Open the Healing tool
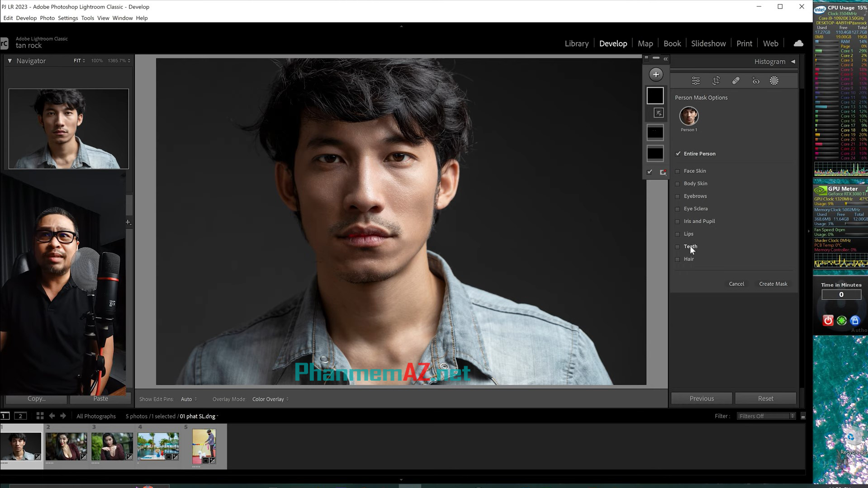 [x=736, y=80]
